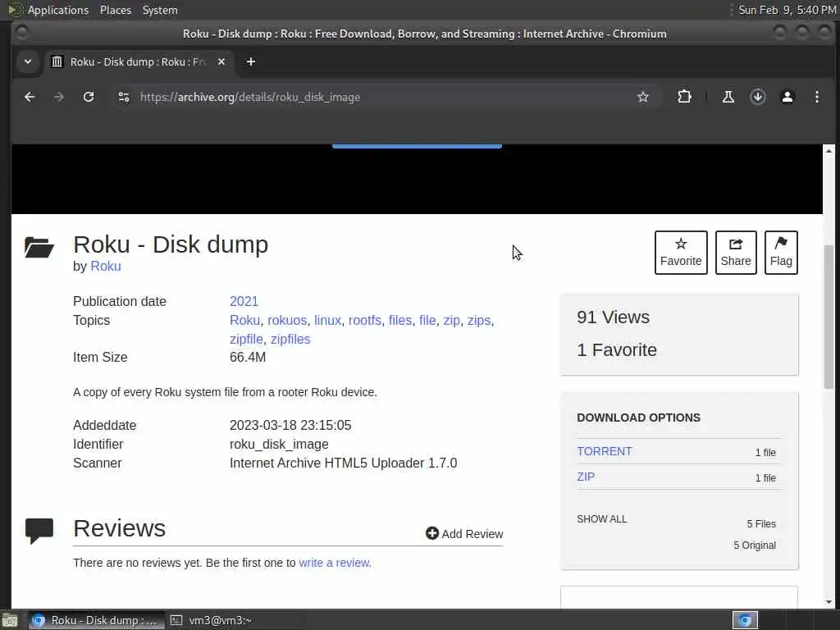Open Chrome Labs flask icon
This screenshot has height=630, width=840.
pyautogui.click(x=728, y=97)
